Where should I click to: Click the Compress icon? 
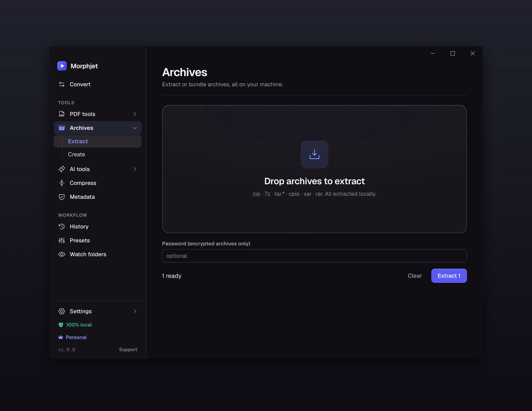click(x=62, y=183)
